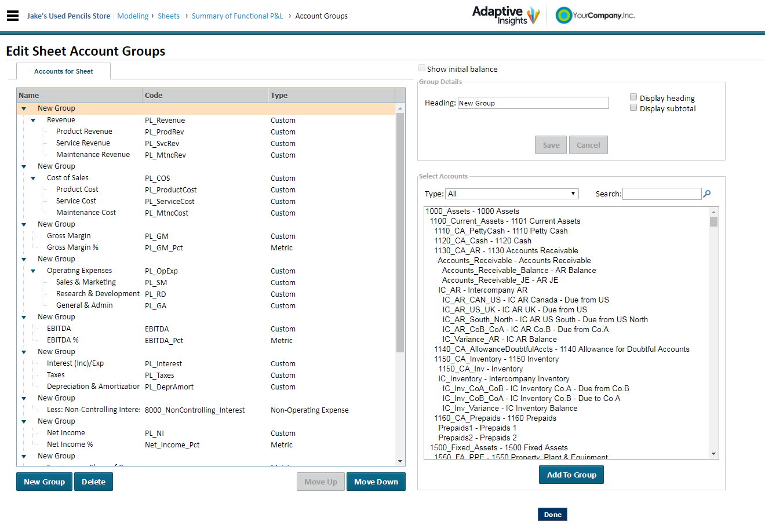Open Summary of Functional P&L breadcrumb
The width and height of the screenshot is (765, 532).
[237, 16]
